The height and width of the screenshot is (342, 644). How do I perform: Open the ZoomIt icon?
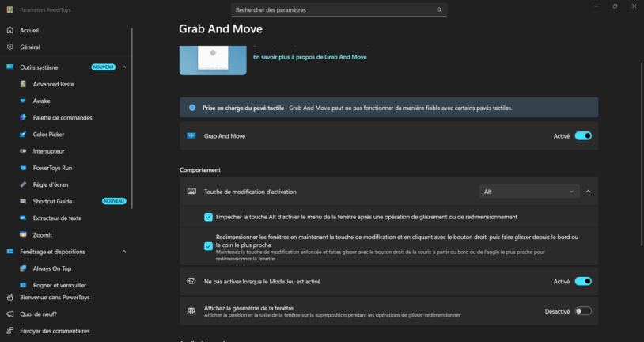click(x=23, y=234)
